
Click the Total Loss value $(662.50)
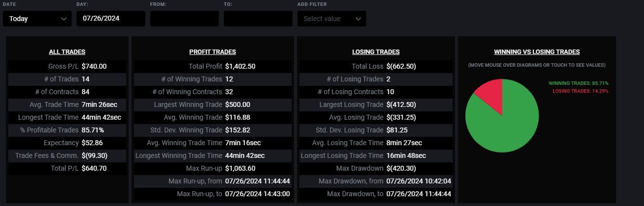pos(401,66)
